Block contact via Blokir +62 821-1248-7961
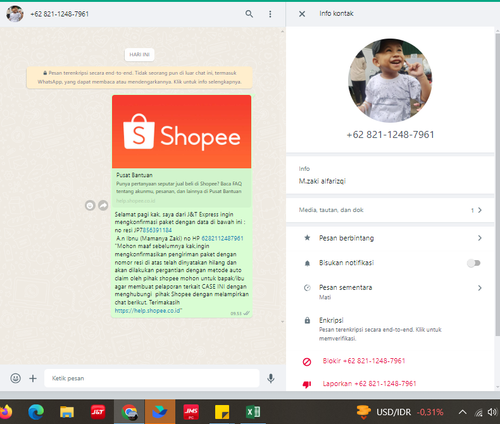This screenshot has height=424, width=500. (x=364, y=361)
